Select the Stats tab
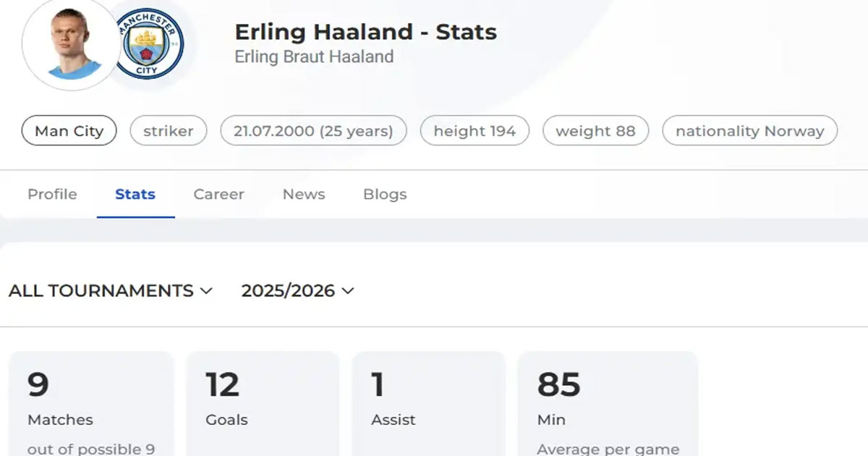This screenshot has height=456, width=868. point(135,194)
